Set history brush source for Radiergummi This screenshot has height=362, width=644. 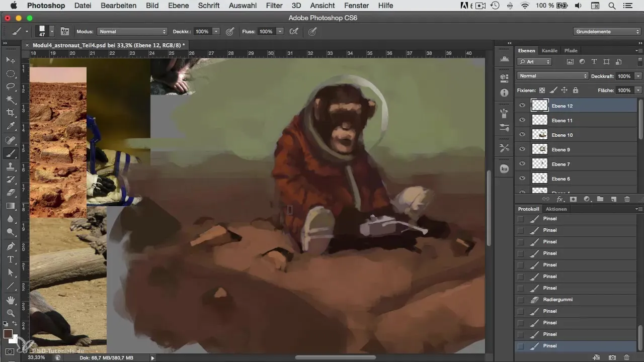click(x=520, y=300)
